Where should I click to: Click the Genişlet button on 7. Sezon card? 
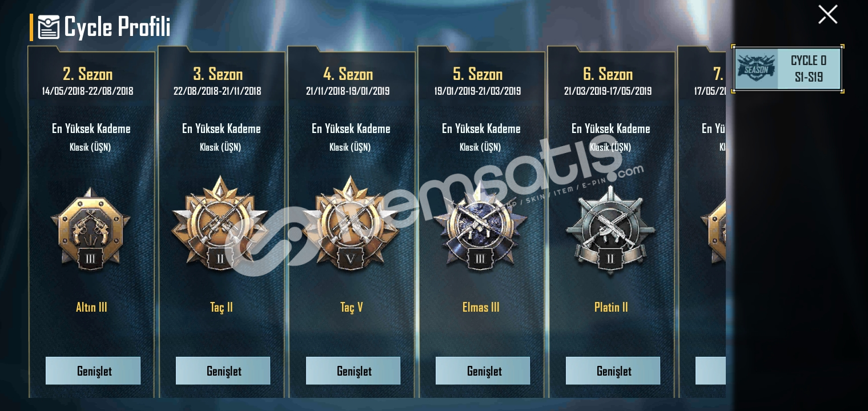tap(710, 371)
